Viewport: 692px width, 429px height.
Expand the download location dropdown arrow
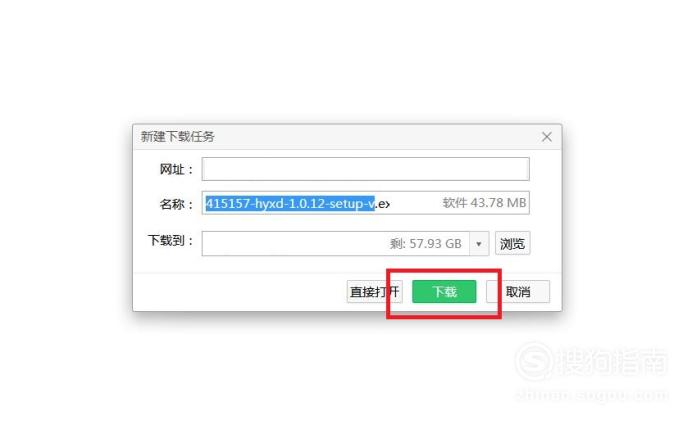pos(479,244)
